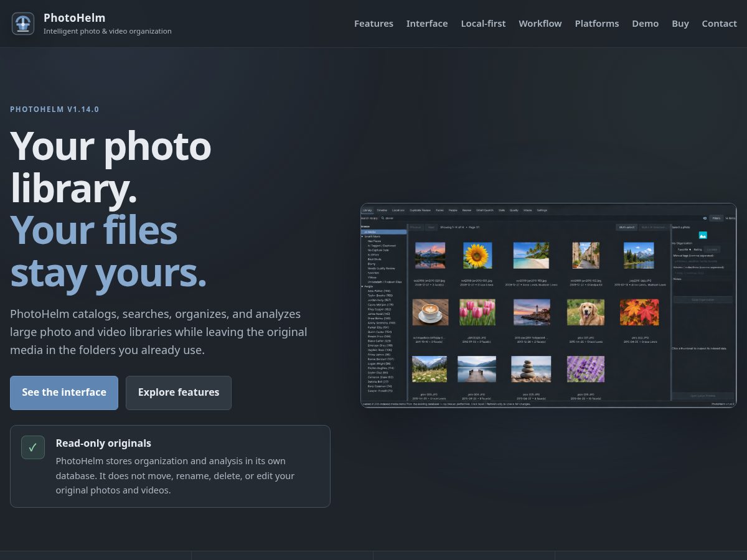Open the People tab in app preview

(x=453, y=210)
